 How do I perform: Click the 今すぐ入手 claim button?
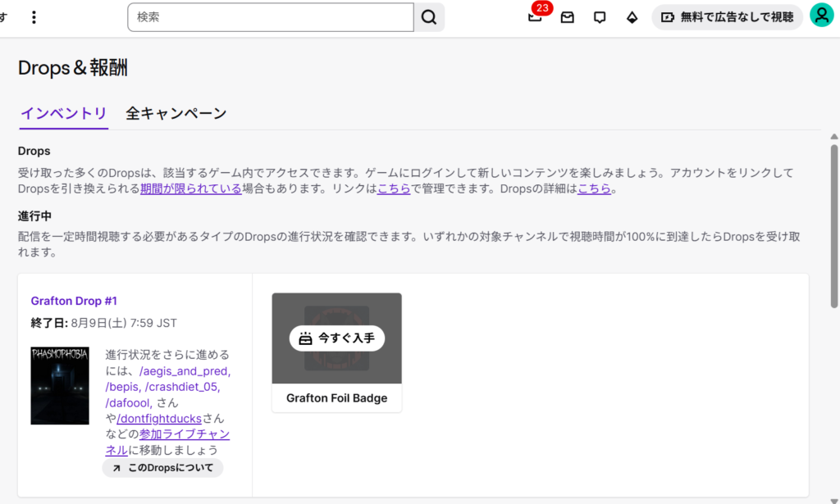click(x=337, y=338)
